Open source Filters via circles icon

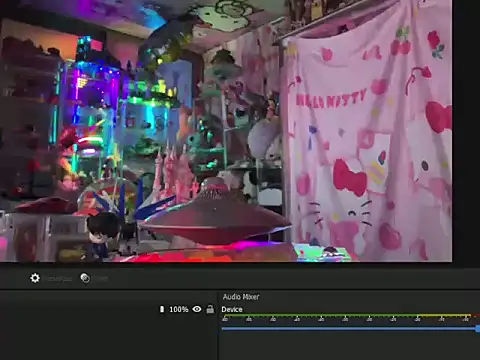point(85,278)
